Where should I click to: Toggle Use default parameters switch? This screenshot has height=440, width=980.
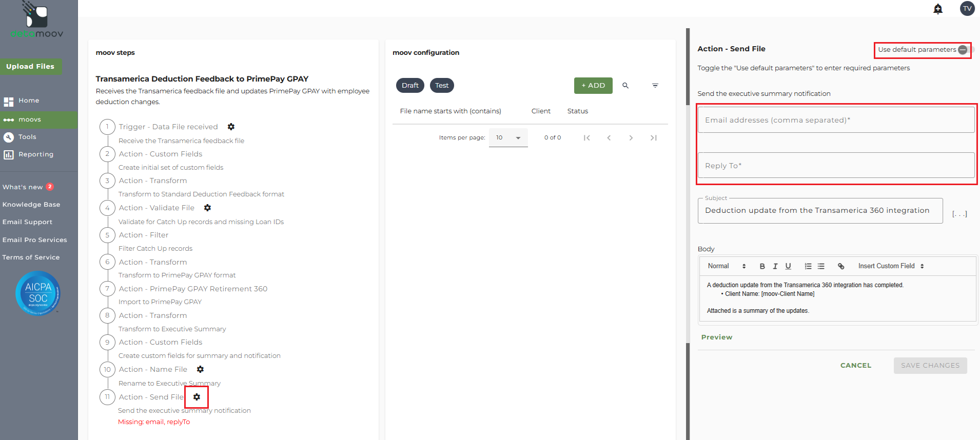(966, 50)
